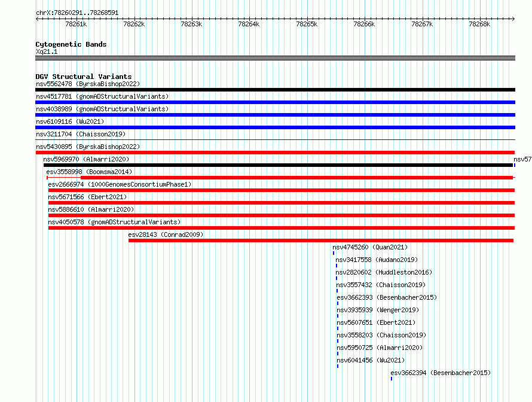532x402 pixels.
Task: Click nsv5950725 (Almarri2020) label
Action: coord(380,348)
